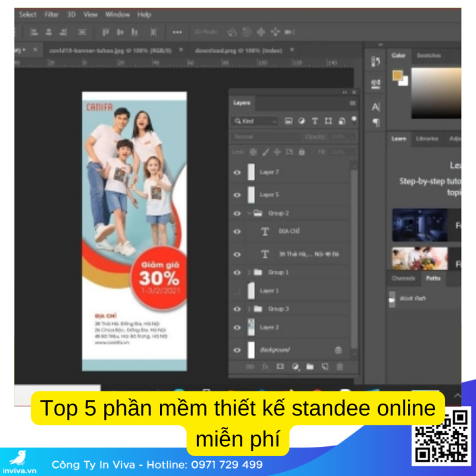The width and height of the screenshot is (476, 476).
Task: Lock transparent pixels in Layers panel
Action: pyautogui.click(x=253, y=152)
